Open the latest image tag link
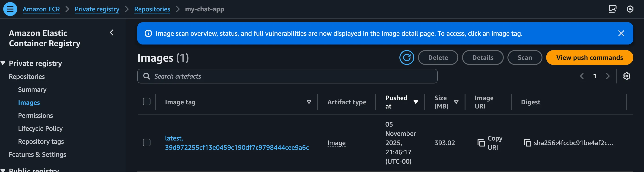 pyautogui.click(x=174, y=138)
